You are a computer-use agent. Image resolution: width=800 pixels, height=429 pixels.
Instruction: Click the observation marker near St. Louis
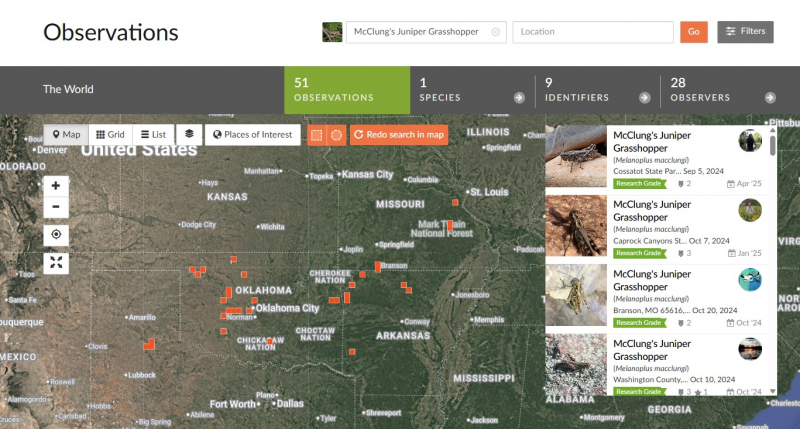click(x=455, y=203)
